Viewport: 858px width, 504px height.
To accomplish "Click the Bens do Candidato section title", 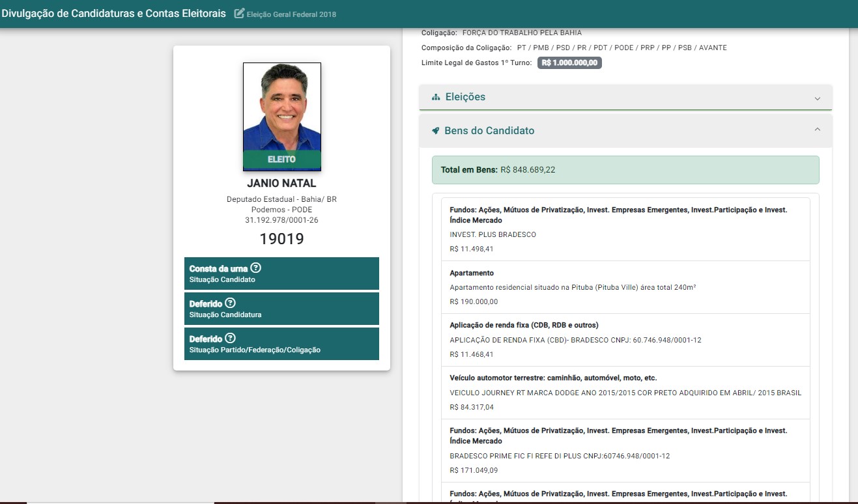I will (x=489, y=131).
